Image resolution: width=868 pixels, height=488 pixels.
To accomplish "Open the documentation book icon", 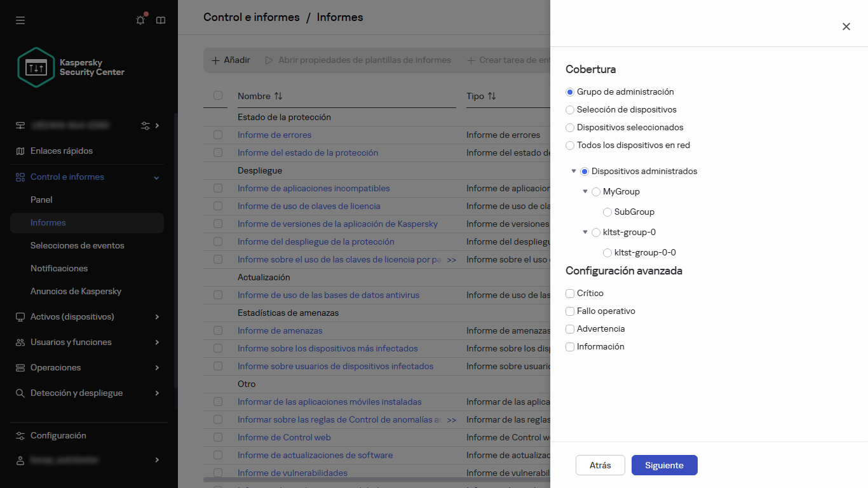I will [161, 20].
